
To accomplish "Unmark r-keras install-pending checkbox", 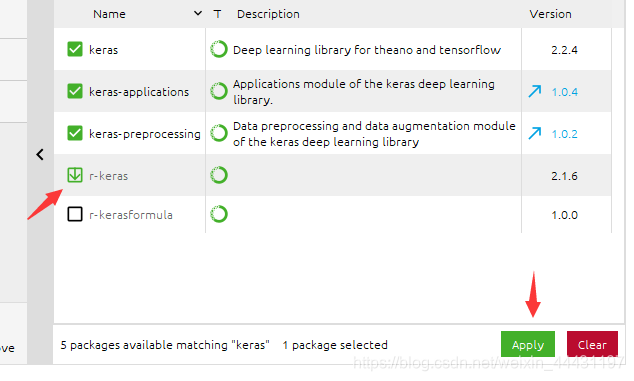I will point(75,175).
